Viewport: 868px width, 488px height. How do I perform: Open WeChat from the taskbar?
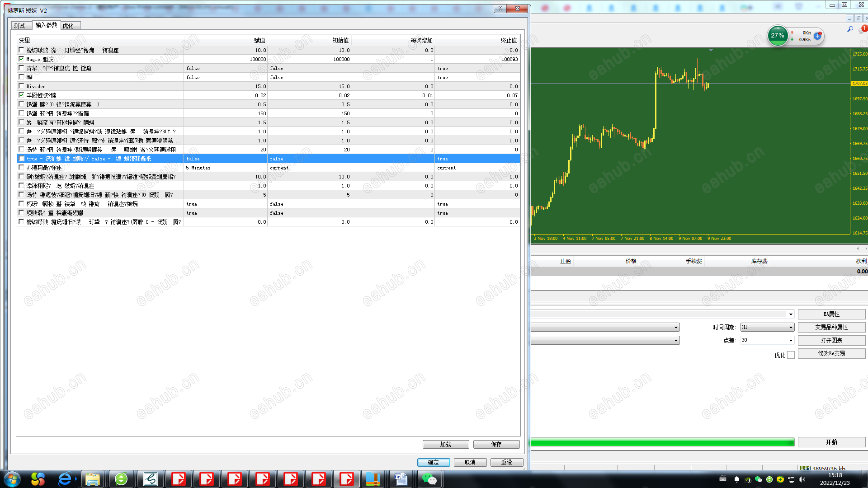tap(429, 479)
